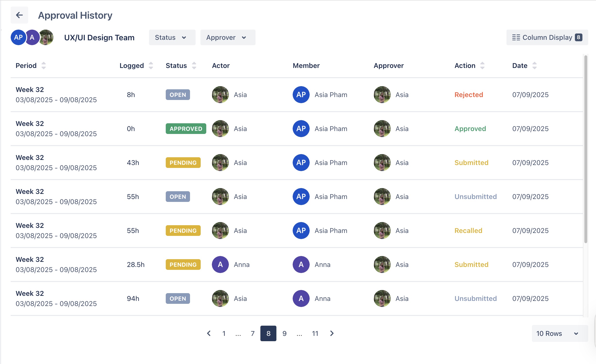Image resolution: width=596 pixels, height=364 pixels.
Task: Go to page 9
Action: tap(284, 333)
